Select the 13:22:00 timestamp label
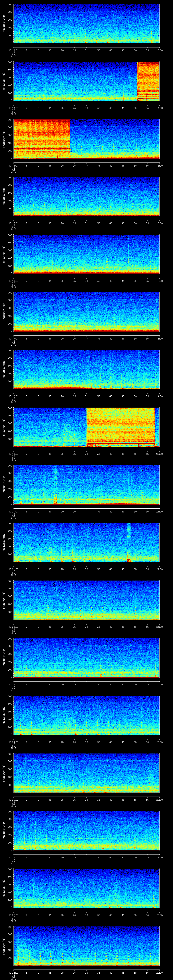This screenshot has width=173, height=980. coord(13,627)
